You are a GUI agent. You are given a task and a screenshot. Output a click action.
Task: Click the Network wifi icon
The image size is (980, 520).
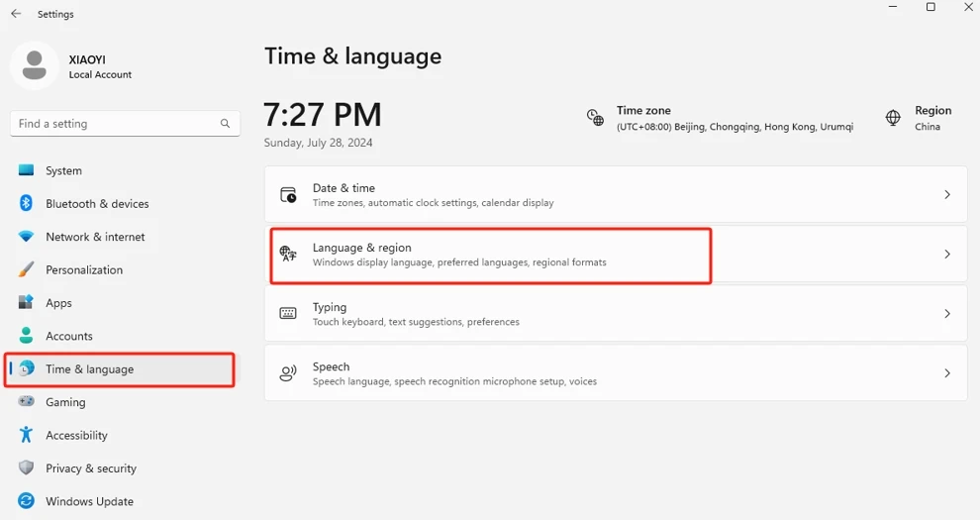[x=26, y=237]
